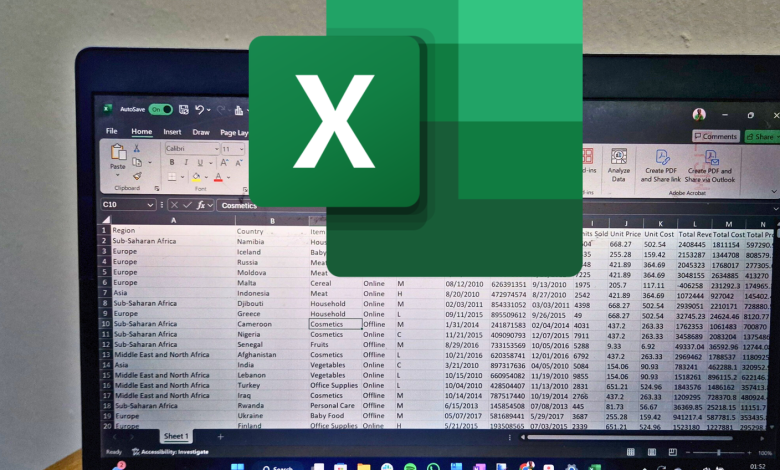Viewport: 780px width, 470px height.
Task: Click the Save icon beside AutoSave
Action: point(182,109)
